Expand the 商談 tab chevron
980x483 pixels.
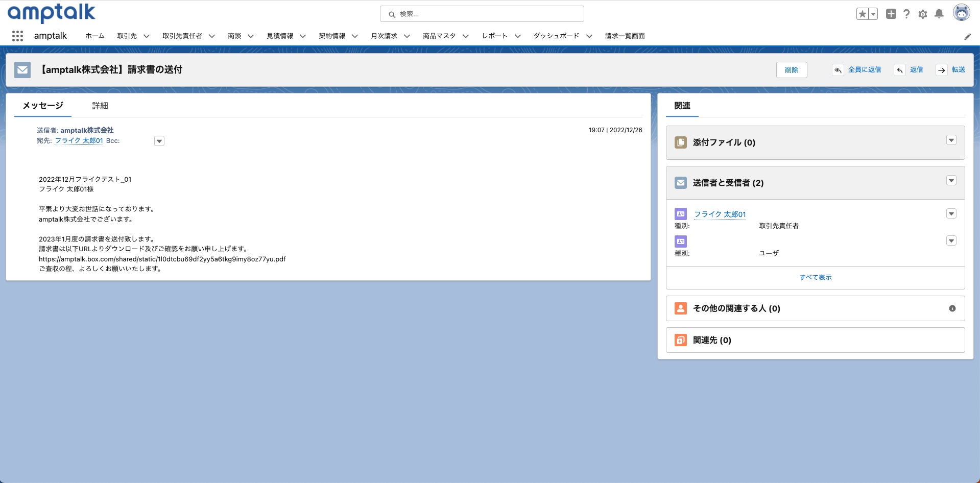pos(251,36)
